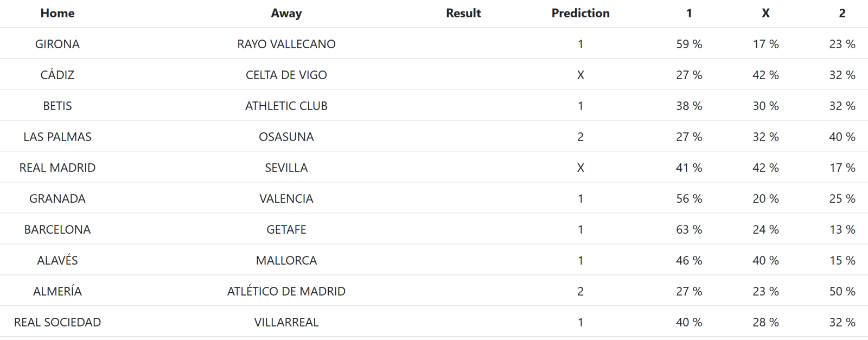Click LAS PALMAS team name

point(58,137)
